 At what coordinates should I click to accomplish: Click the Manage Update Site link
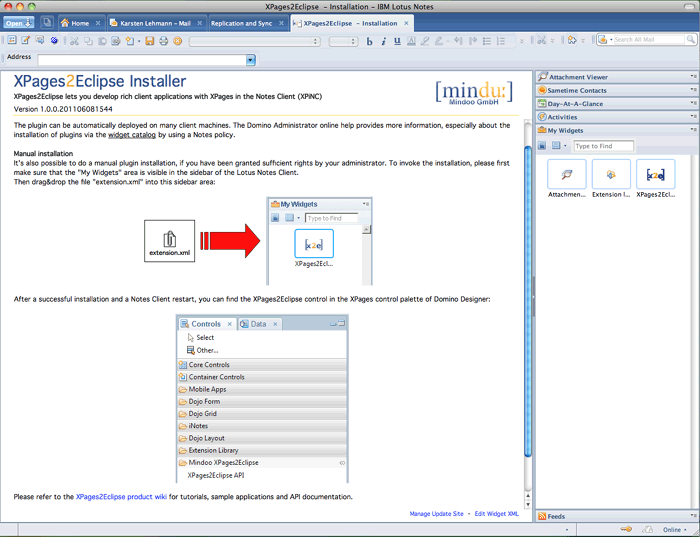point(436,514)
